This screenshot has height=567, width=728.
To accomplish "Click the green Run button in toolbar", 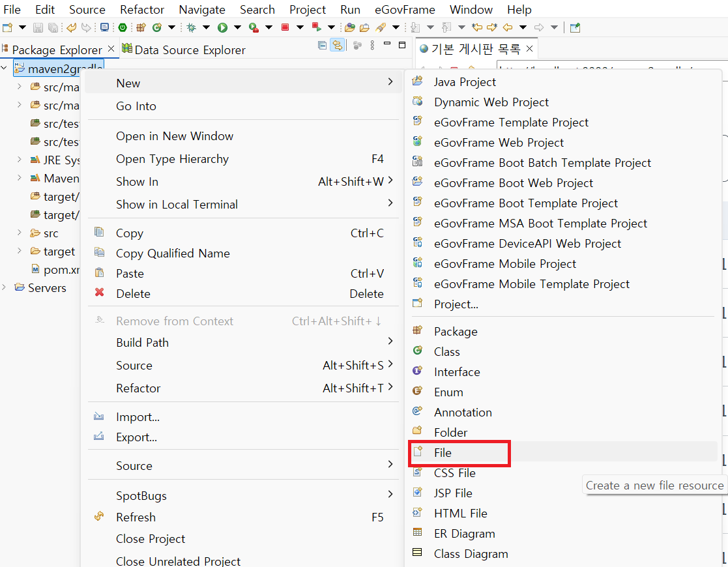I will pyautogui.click(x=222, y=27).
